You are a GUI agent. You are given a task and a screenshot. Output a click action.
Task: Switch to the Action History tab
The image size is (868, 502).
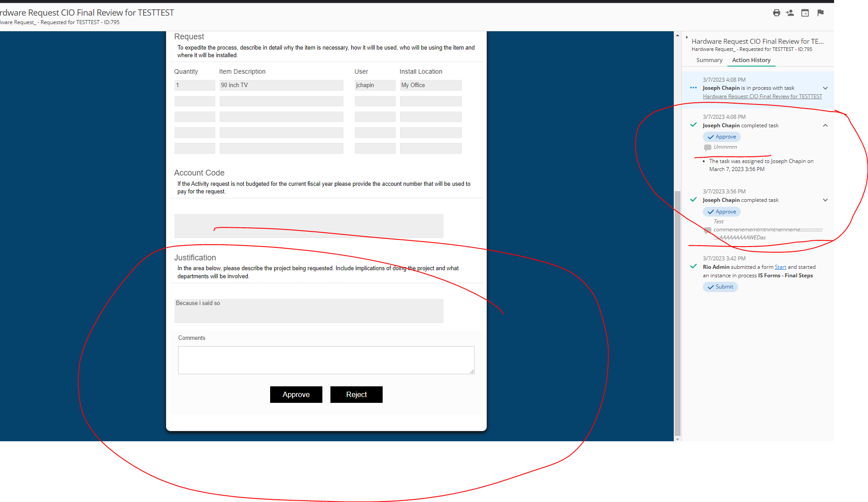(751, 60)
